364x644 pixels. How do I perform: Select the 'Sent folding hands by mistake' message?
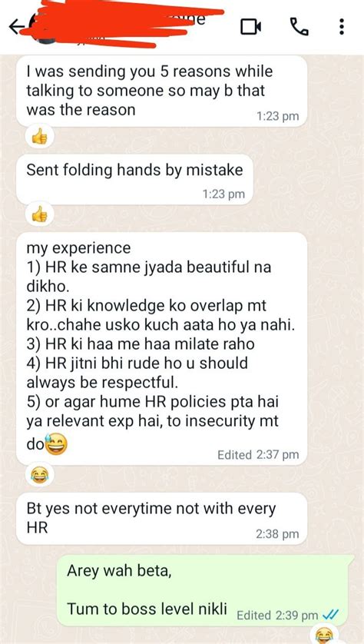pos(134,180)
